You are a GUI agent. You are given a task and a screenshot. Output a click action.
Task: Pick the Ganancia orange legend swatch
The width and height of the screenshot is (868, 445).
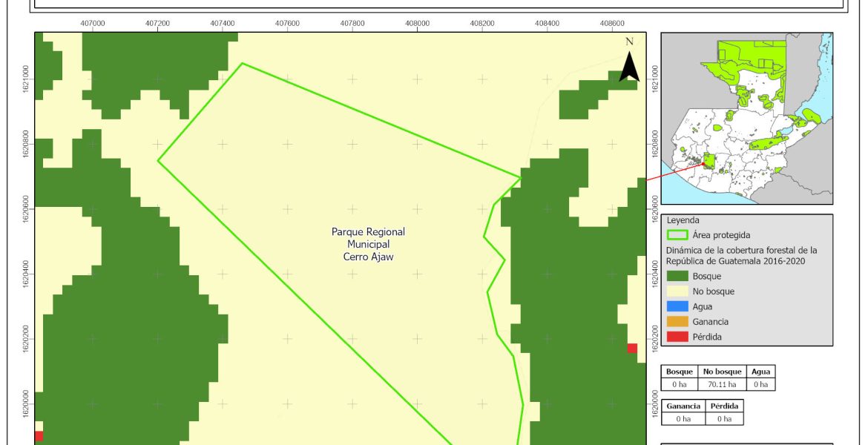[677, 322]
